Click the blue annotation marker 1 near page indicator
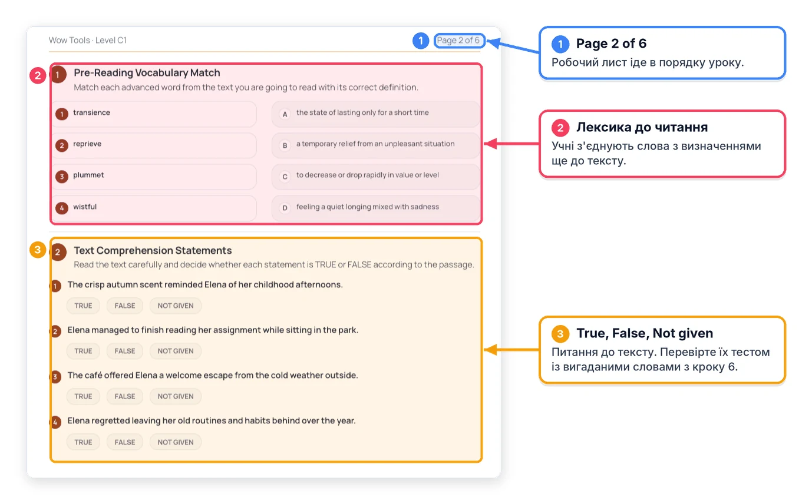812x504 pixels. (421, 41)
